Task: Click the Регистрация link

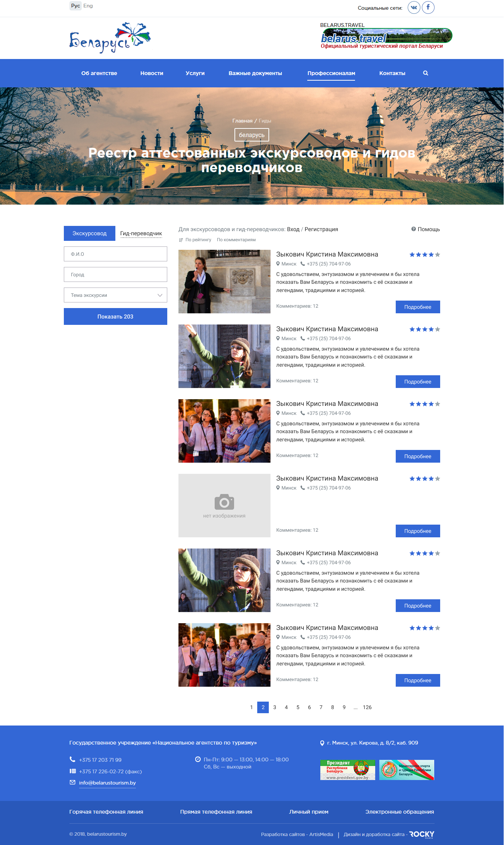Action: click(x=321, y=229)
